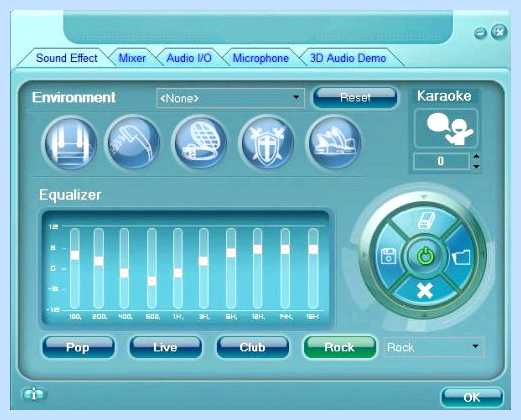Screen dimensions: 521x420
Task: Apply the Live equalizer preset
Action: point(165,347)
